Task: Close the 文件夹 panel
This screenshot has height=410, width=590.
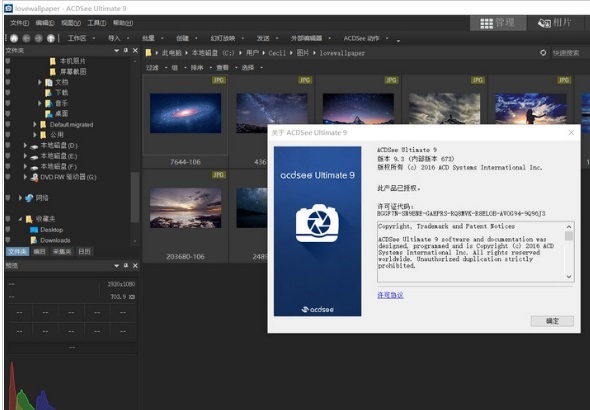Action: click(x=135, y=50)
